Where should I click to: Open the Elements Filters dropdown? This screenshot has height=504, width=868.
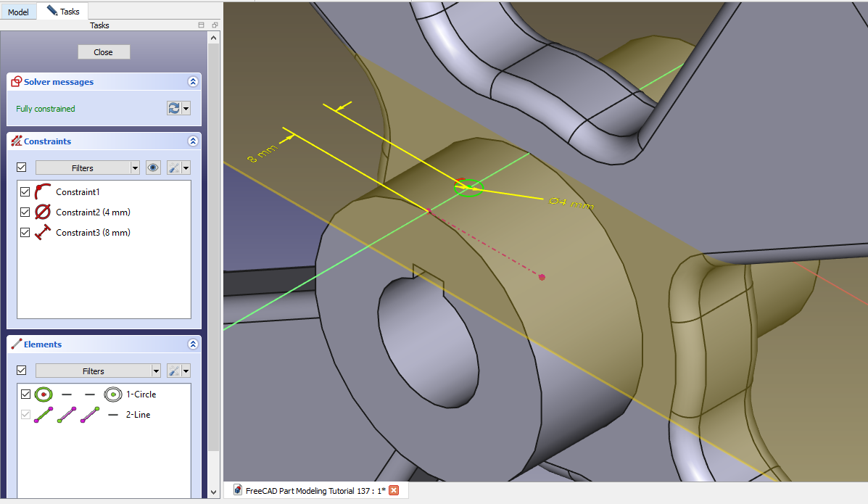coord(98,371)
